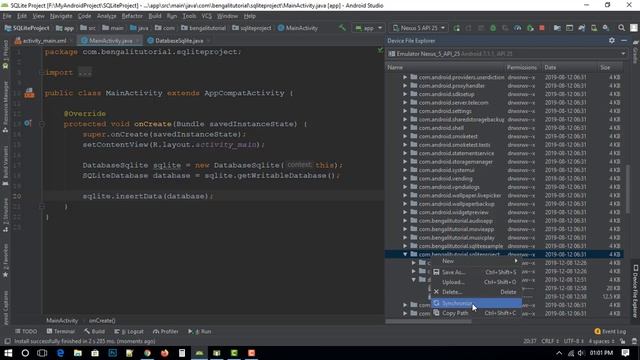This screenshot has width=640, height=360.
Task: Open the Event Log button
Action: (610, 331)
